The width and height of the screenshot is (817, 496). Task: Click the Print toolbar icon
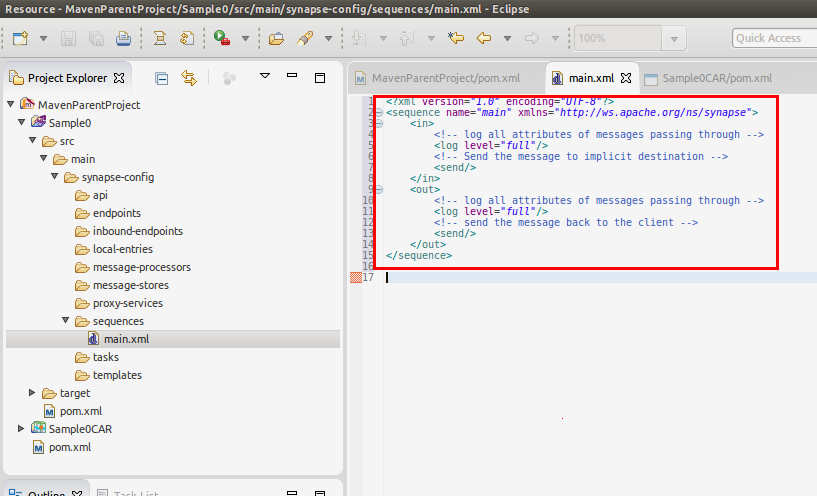tap(123, 39)
